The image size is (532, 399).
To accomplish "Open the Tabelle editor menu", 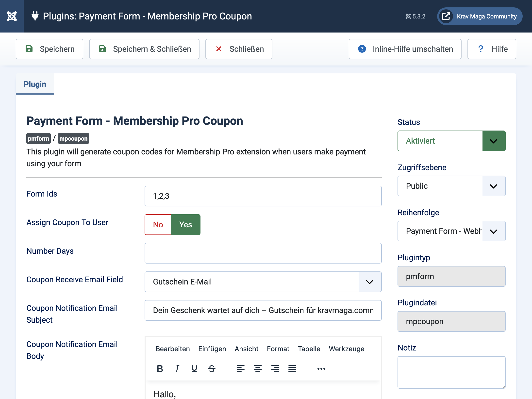I will [309, 349].
